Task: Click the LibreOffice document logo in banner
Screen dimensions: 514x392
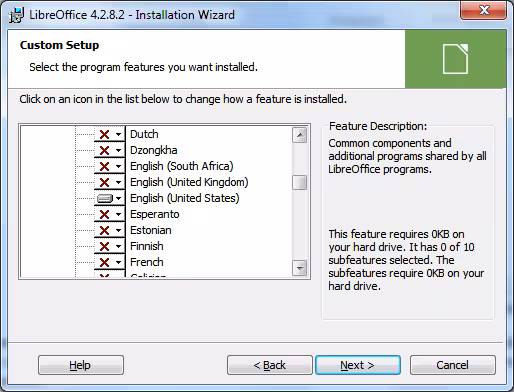Action: [455, 59]
